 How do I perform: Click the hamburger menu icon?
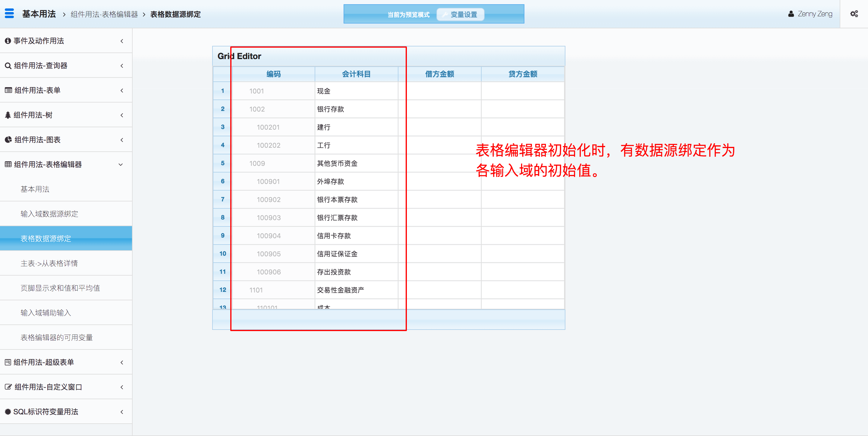[9, 14]
